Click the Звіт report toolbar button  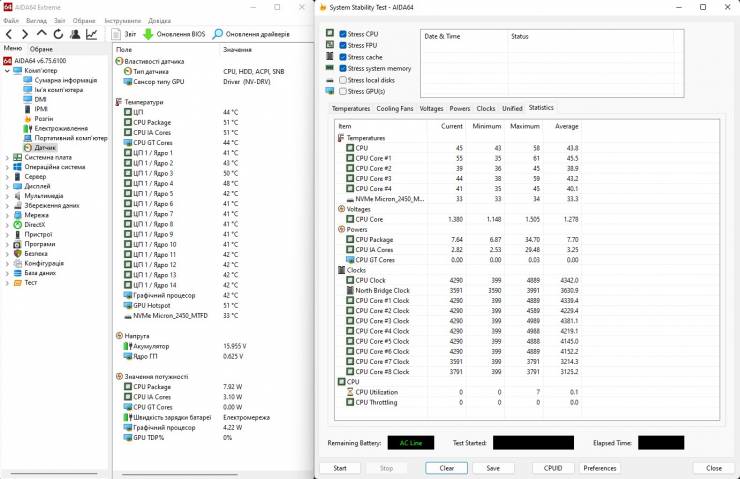124,34
